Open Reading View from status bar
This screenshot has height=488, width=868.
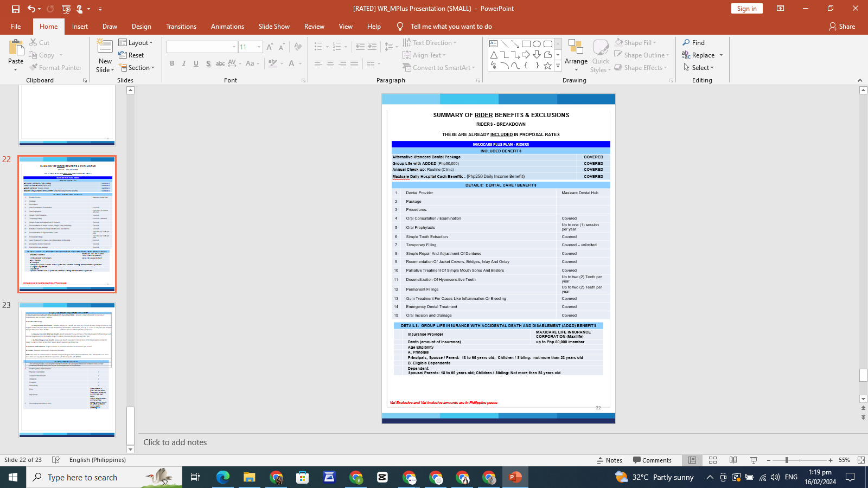coord(733,460)
